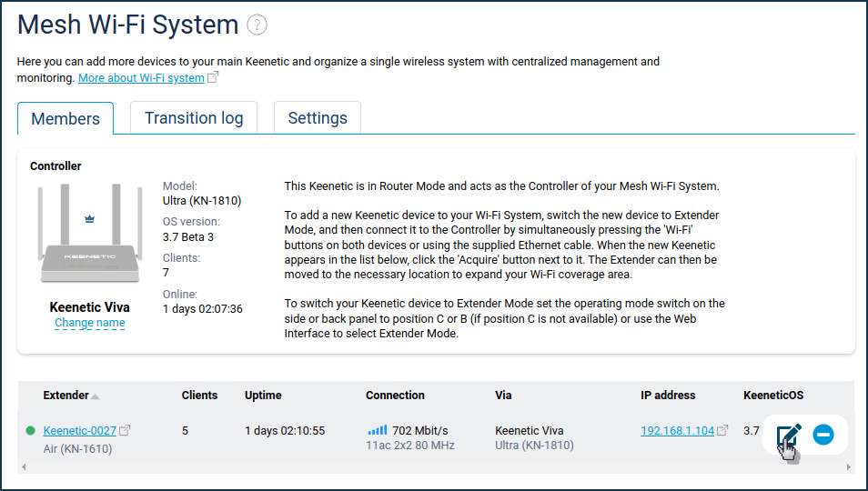Viewport: 868px width, 491px height.
Task: Click the blue signal strength bars icon
Action: coord(377,429)
